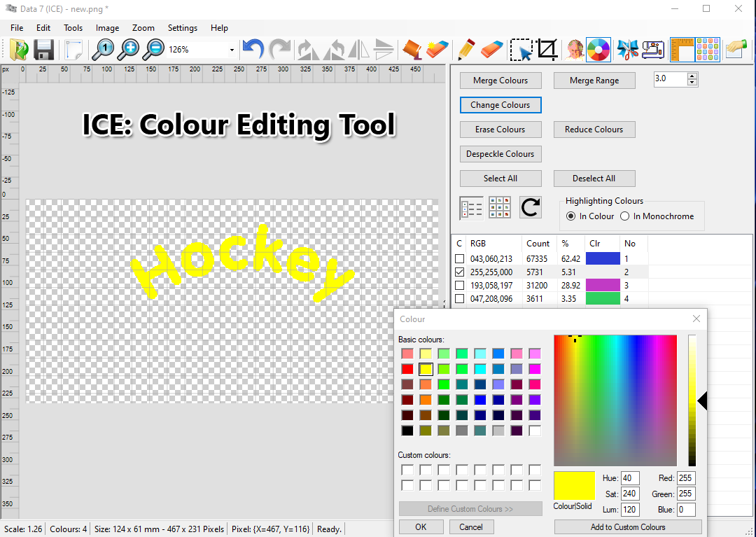Click the undo arrow icon

point(253,49)
